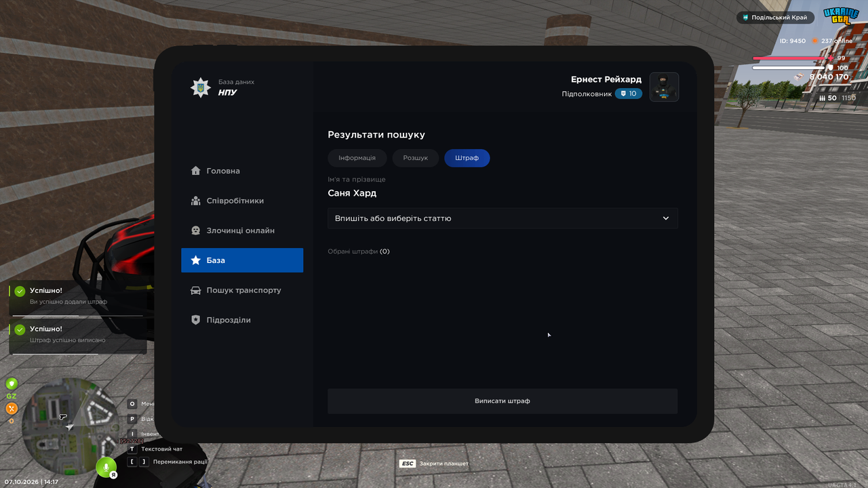Click the green GZ shield icon

pyautogui.click(x=12, y=384)
